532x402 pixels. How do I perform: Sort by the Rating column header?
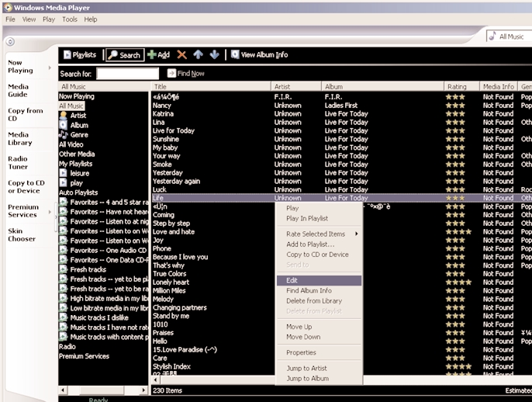click(461, 87)
